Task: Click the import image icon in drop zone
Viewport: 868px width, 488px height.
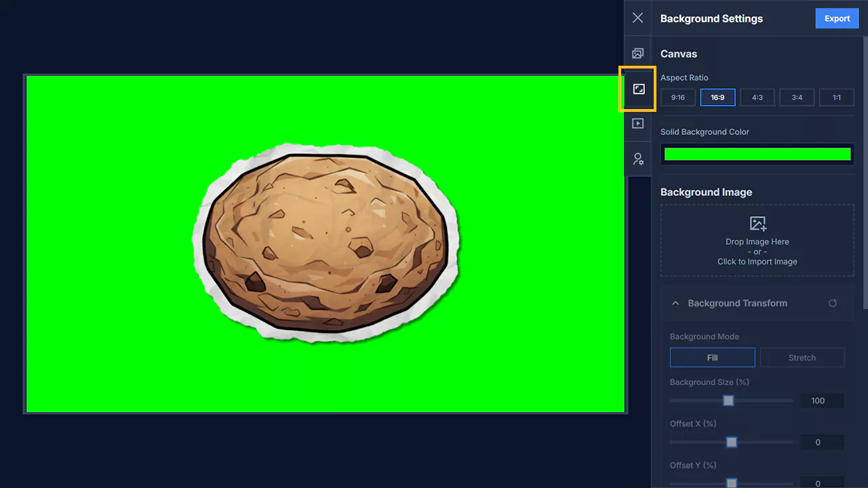Action: point(757,224)
